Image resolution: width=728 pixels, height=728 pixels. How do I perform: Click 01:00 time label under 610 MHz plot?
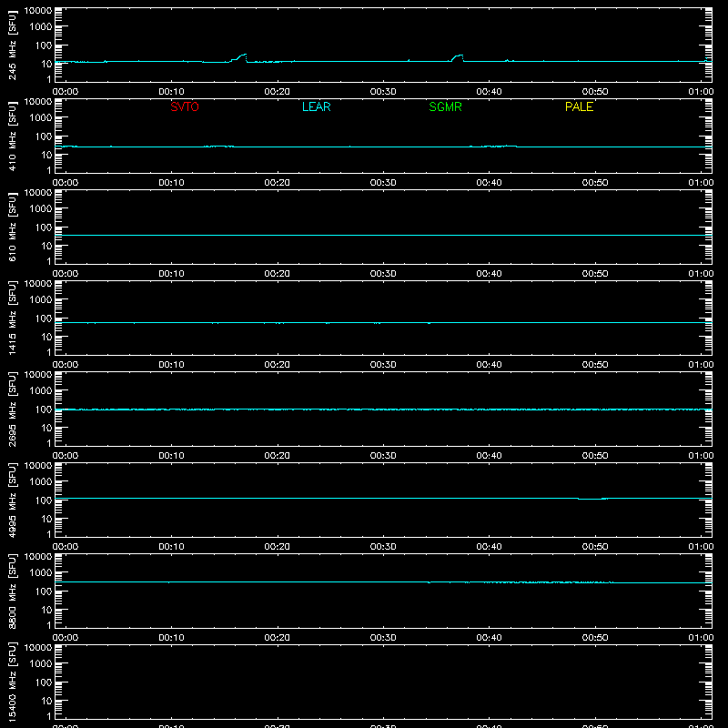(x=701, y=274)
